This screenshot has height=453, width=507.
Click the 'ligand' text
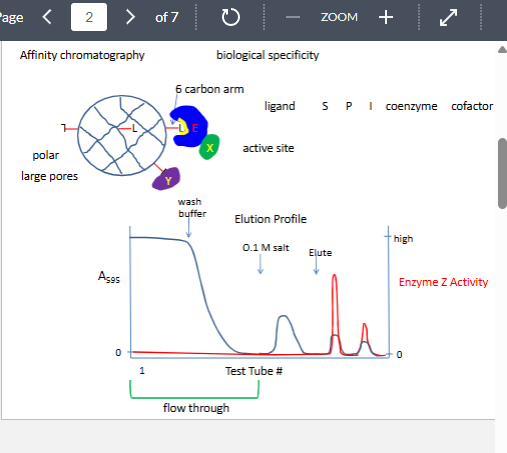[280, 106]
